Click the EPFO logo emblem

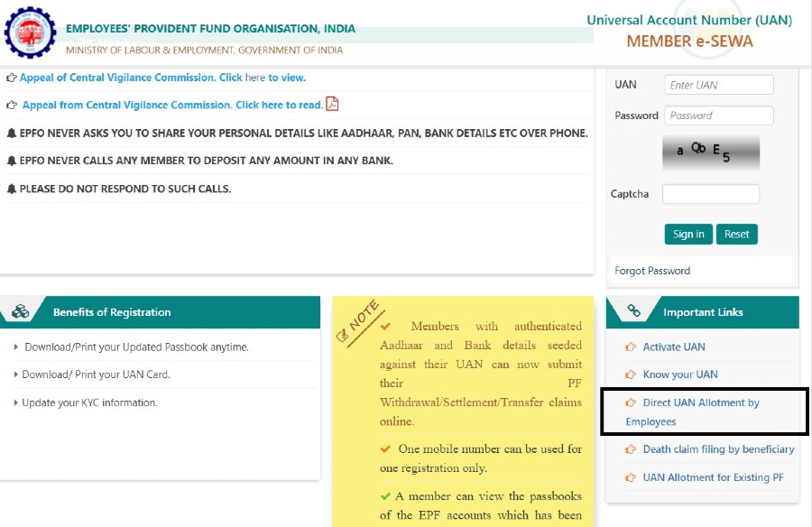30,32
